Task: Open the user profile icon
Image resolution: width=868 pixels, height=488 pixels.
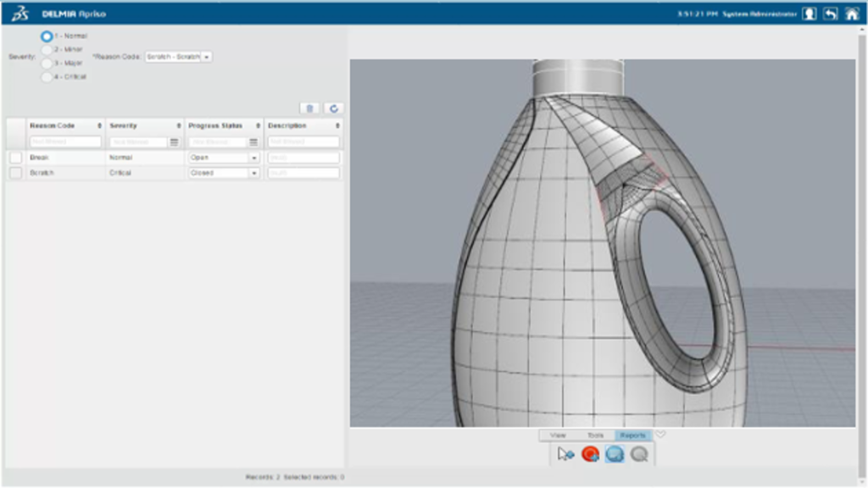Action: (x=810, y=14)
